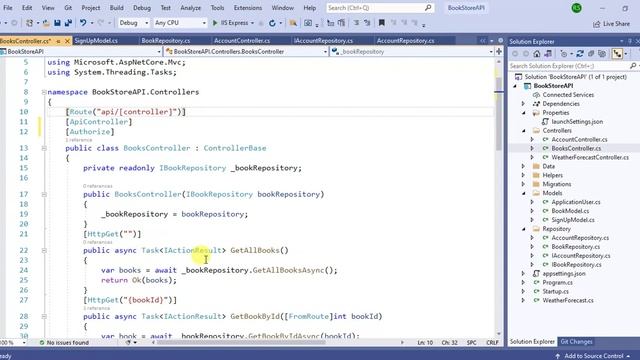Collapse the GetAllBooks method at line 22
This screenshot has height=360, width=640.
tap(44, 251)
